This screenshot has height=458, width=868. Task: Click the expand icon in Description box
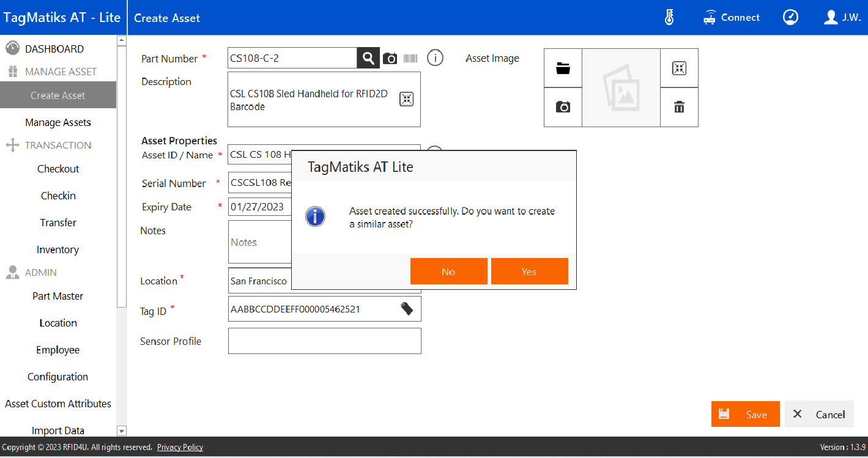407,99
